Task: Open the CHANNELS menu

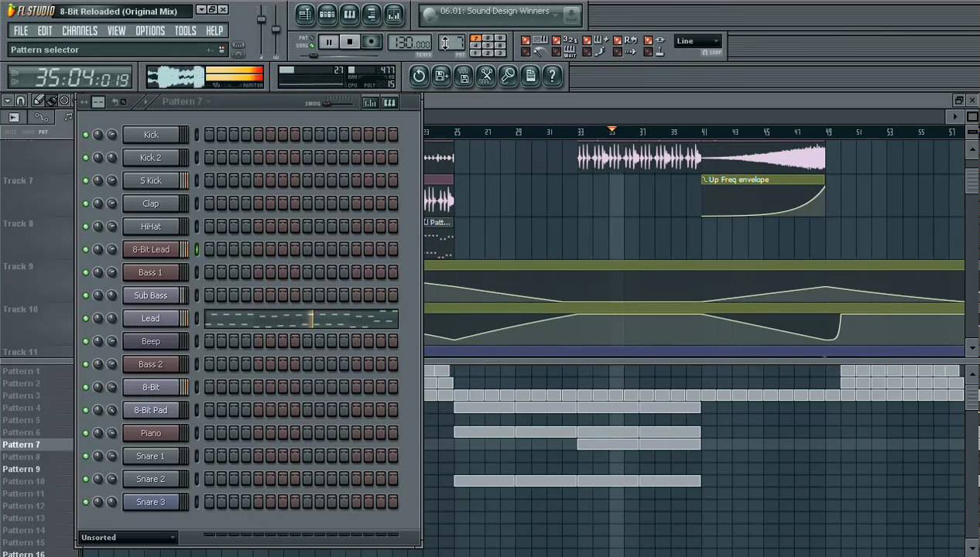Action: click(x=80, y=31)
